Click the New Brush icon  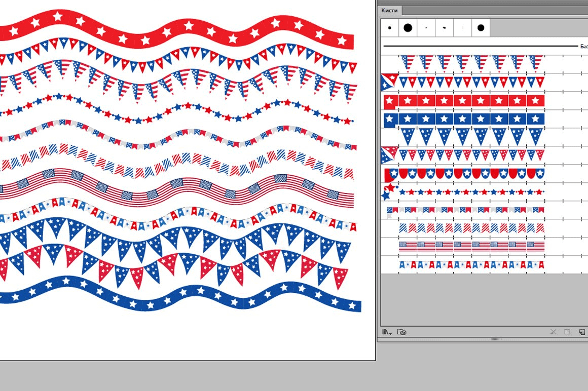(582, 332)
